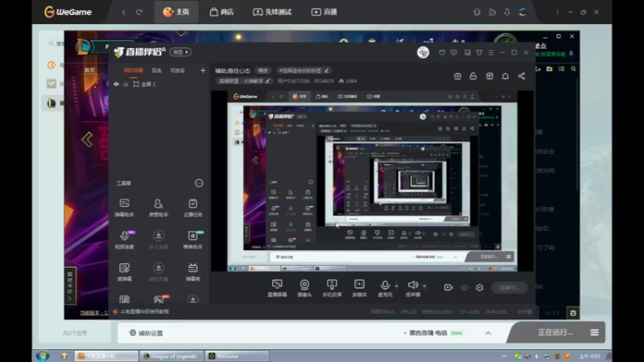Select the 全屏 1 source row
Image resolution: width=644 pixels, height=362 pixels.
tap(159, 84)
